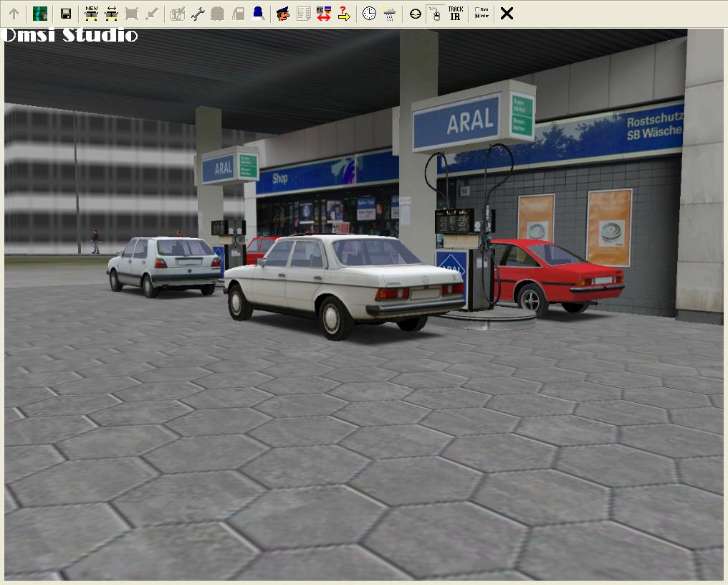Viewport: 728px width, 585px height.
Task: Uncheck the lower checked toolbar checkbox
Action: coord(478,17)
